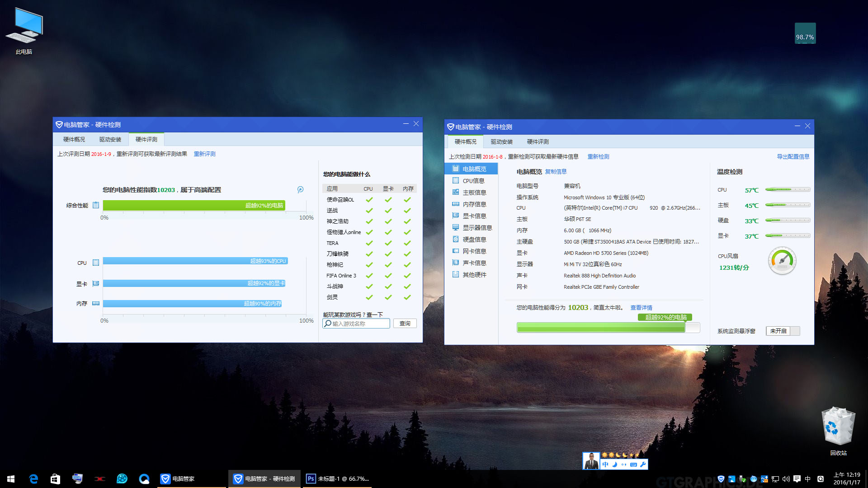This screenshot has height=488, width=868.
Task: Click the IME punctuation toggle icon
Action: [624, 465]
